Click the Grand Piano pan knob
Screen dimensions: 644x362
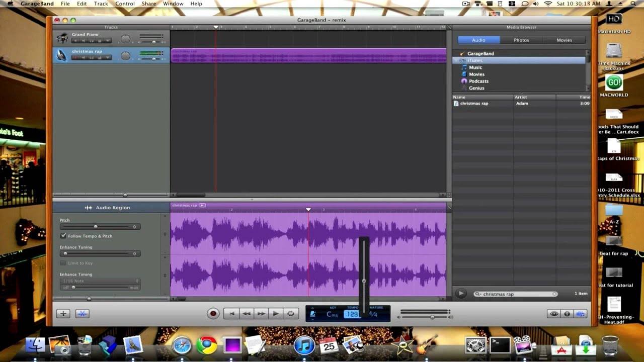(x=125, y=39)
